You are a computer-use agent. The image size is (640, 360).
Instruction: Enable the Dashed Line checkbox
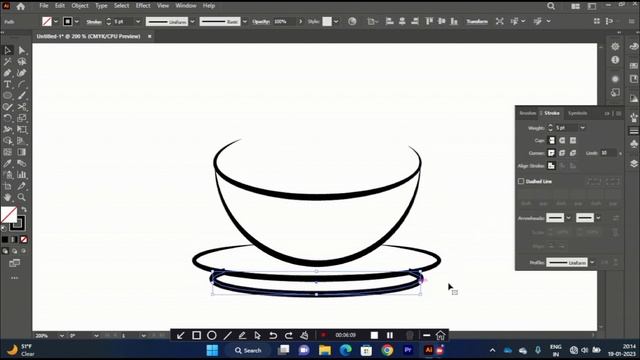(x=521, y=181)
